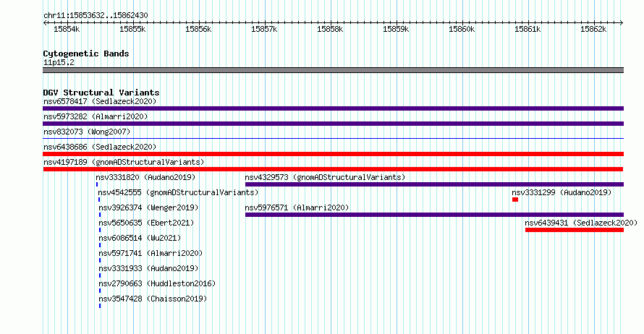Select nsv3331820 (Audano2019) label
The height and width of the screenshot is (334, 644).
[145, 177]
